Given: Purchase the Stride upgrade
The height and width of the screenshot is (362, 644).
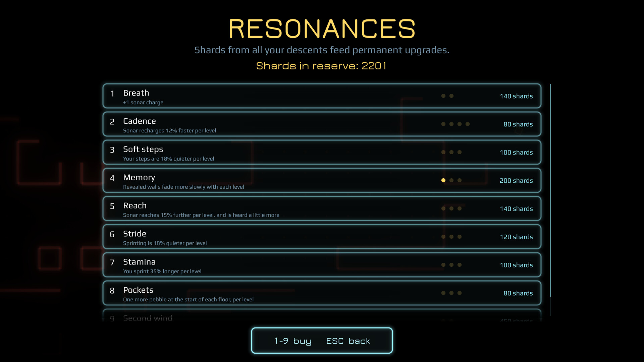Looking at the screenshot, I should click(x=322, y=237).
